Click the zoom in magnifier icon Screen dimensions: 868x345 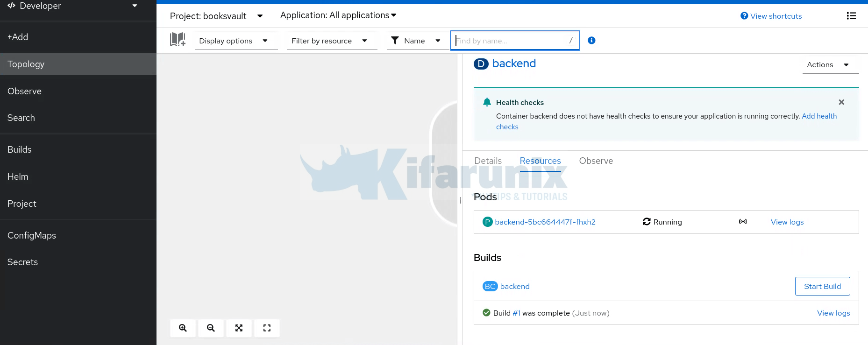click(x=183, y=328)
